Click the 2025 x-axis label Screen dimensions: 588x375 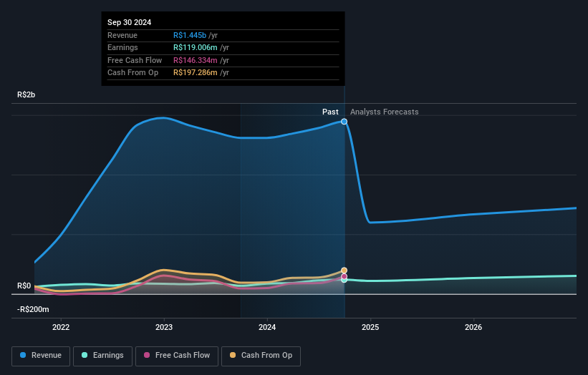370,327
